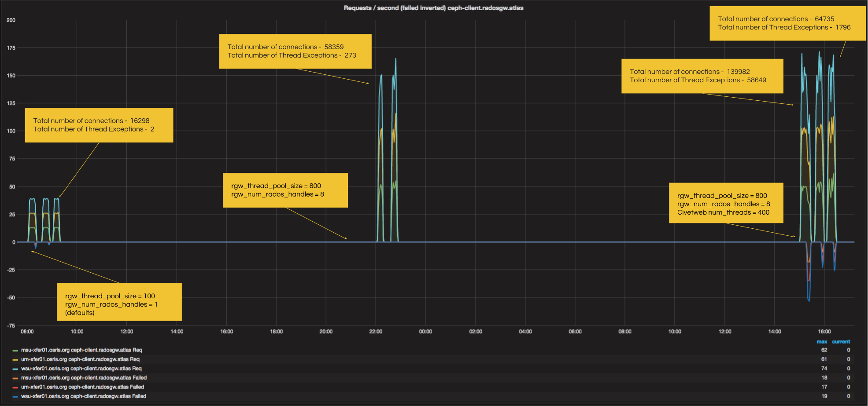Click the annotation with 139982 connections

pyautogui.click(x=702, y=76)
